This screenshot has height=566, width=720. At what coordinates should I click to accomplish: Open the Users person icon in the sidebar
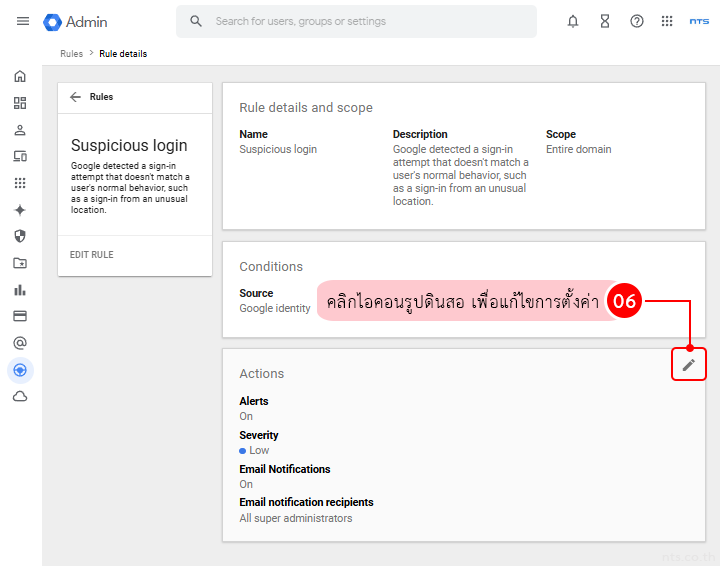(x=20, y=130)
